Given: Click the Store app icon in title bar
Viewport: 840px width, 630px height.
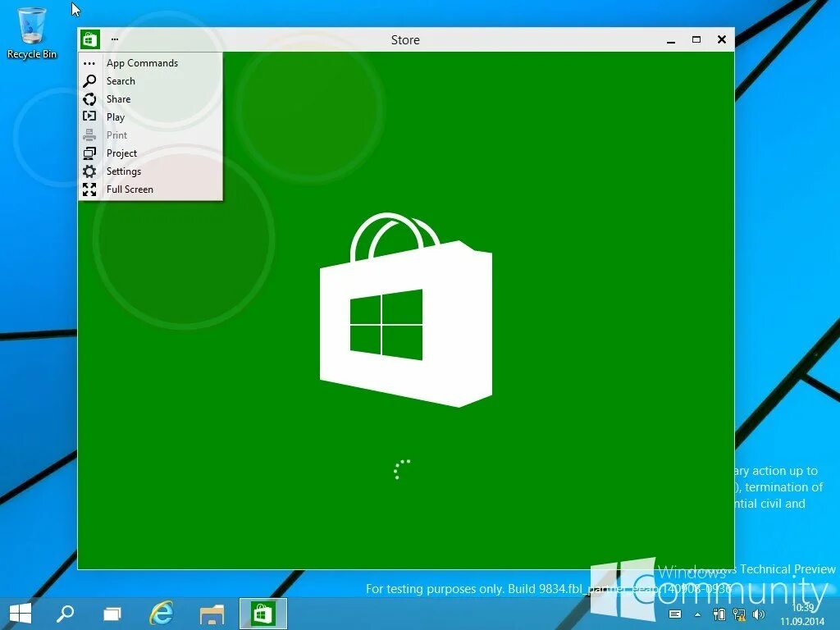Looking at the screenshot, I should click(x=90, y=39).
